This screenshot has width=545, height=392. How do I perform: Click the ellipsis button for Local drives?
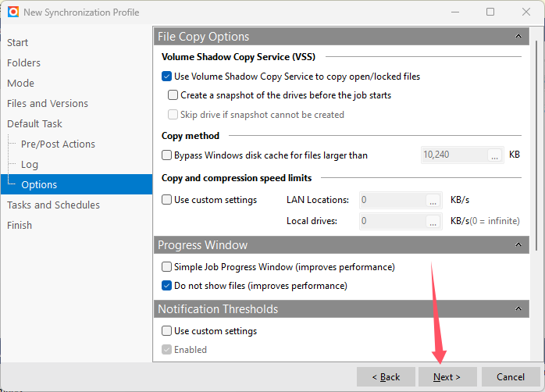tap(433, 222)
